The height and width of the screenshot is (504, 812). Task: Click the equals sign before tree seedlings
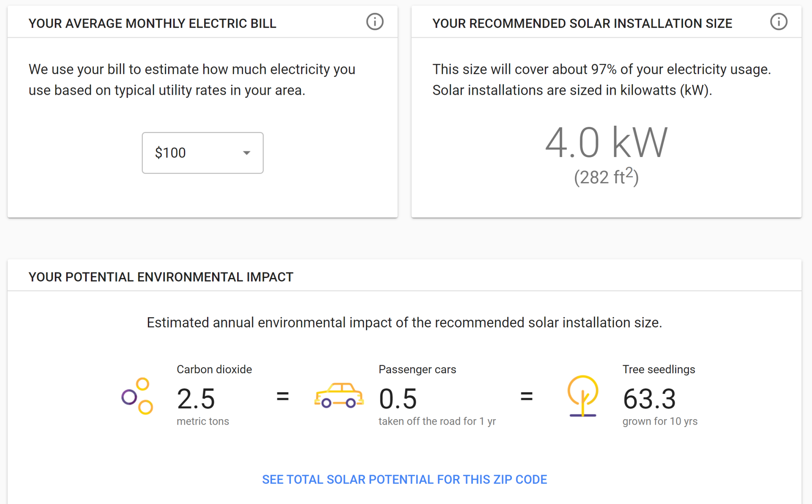527,396
